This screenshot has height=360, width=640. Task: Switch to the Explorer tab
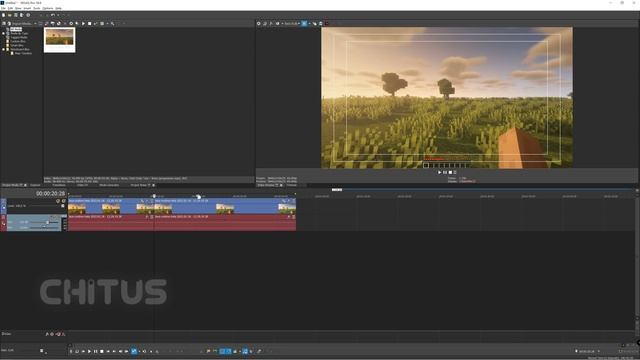[35, 185]
